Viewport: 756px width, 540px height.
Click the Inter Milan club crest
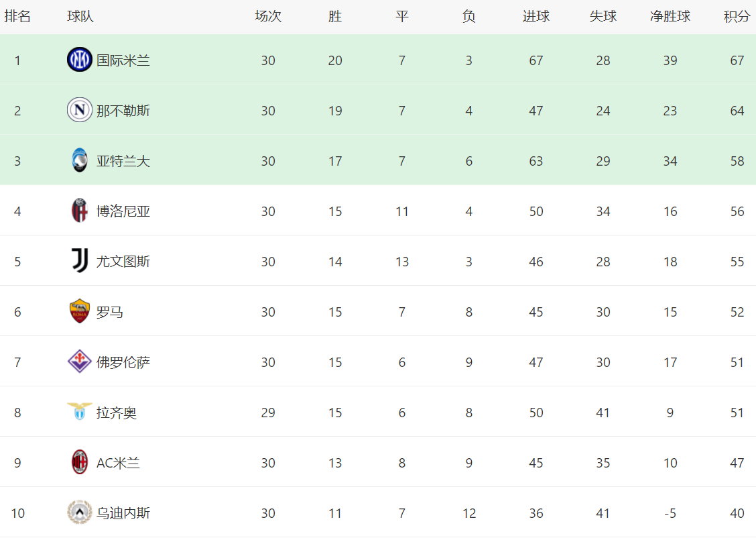click(80, 60)
